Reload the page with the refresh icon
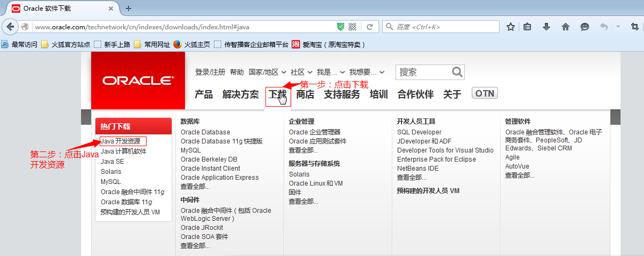Screen dimensions: 644x256 pos(369,27)
